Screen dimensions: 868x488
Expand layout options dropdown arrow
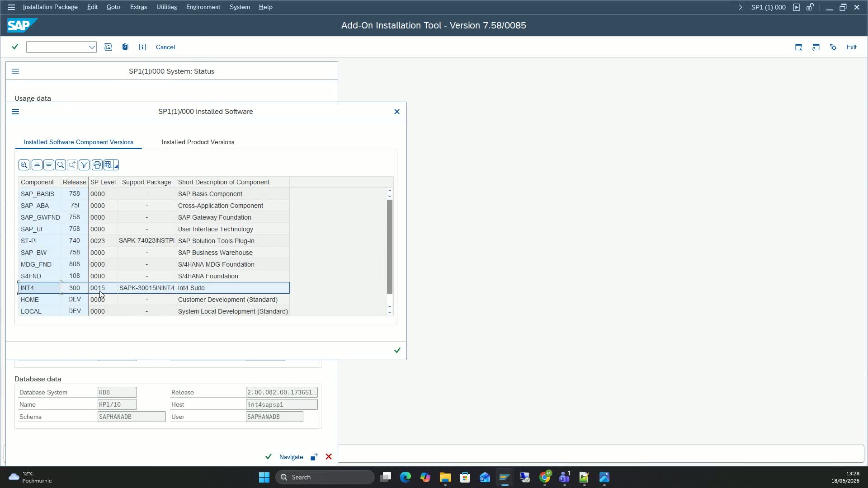[116, 166]
